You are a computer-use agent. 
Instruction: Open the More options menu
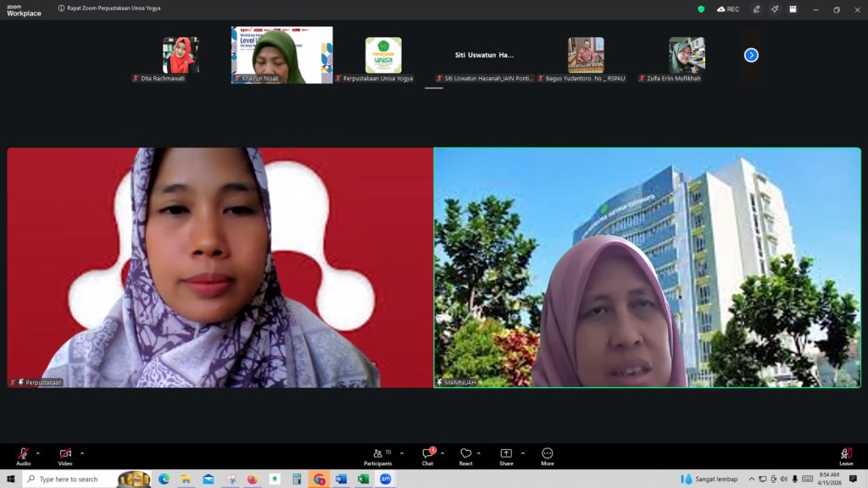pyautogui.click(x=547, y=456)
